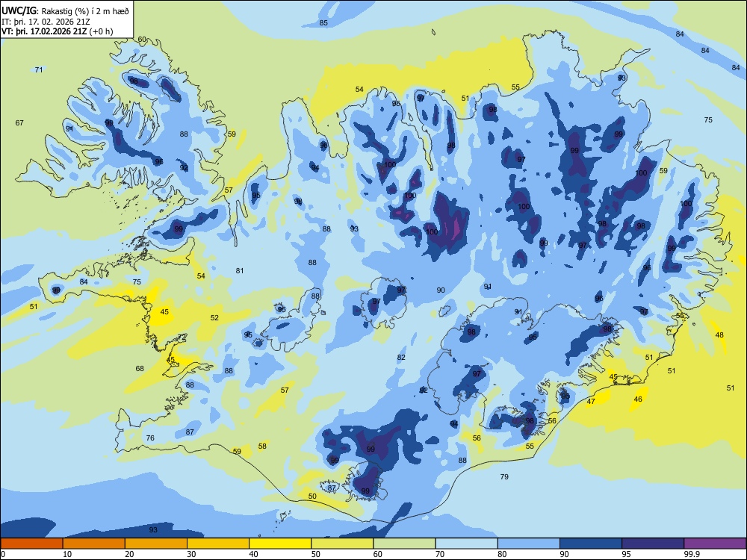
Task: Click the legend tick label '95'
Action: (x=626, y=554)
